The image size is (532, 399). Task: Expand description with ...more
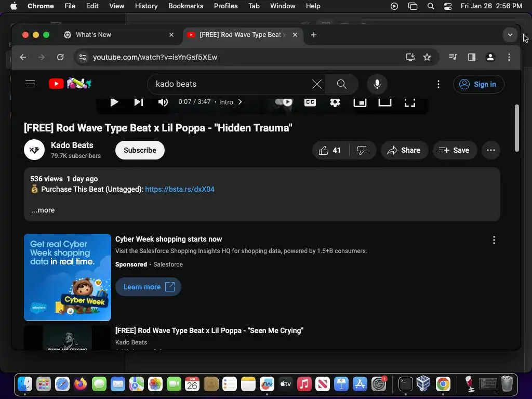[x=43, y=210]
